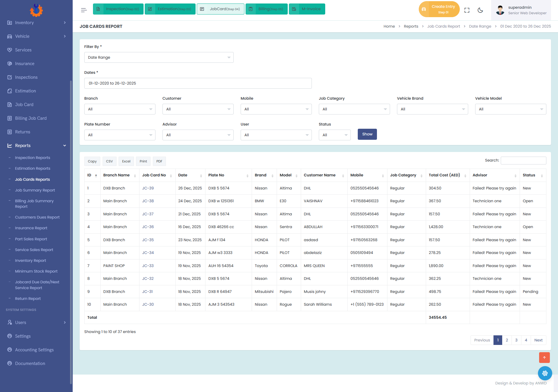
Task: Toggle fullscreen mode icon
Action: (x=467, y=10)
